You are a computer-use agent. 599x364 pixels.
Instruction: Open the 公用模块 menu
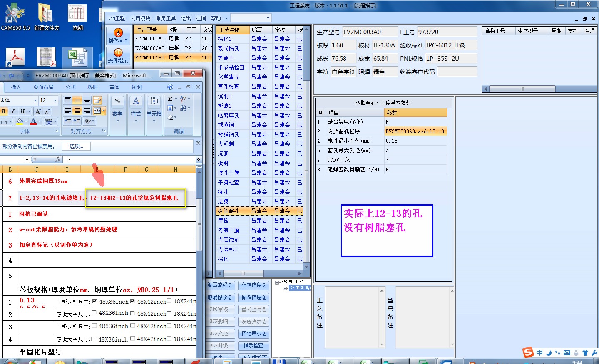[x=141, y=18]
